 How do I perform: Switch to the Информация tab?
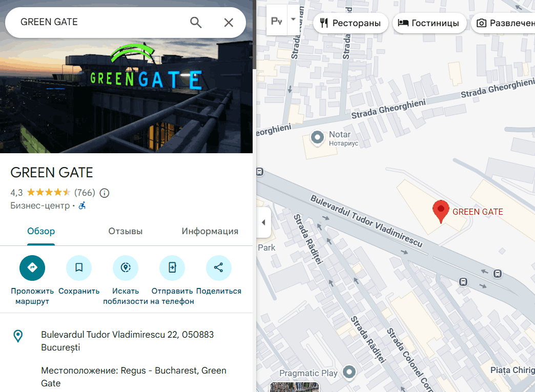(210, 231)
